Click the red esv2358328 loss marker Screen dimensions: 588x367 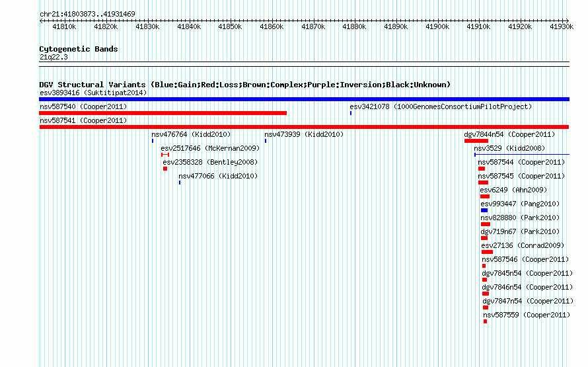coord(165,169)
